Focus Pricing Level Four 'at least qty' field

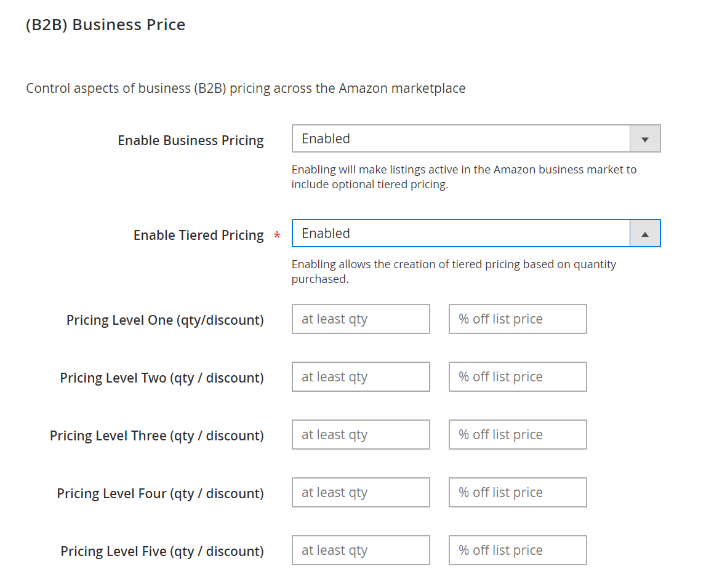(x=361, y=492)
